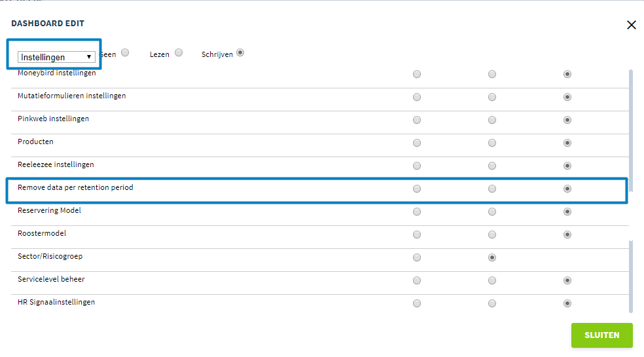Choose no access for Reeleezee instellingen

pyautogui.click(x=417, y=166)
